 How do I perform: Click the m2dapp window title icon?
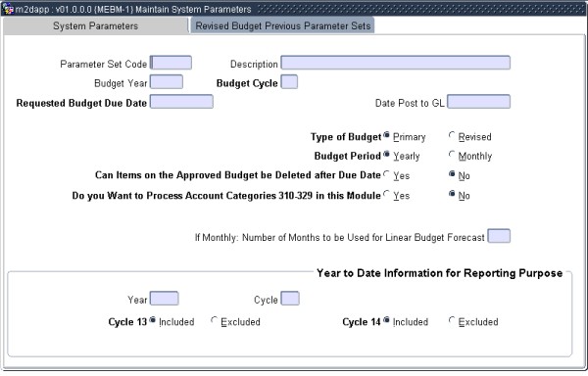coord(7,9)
